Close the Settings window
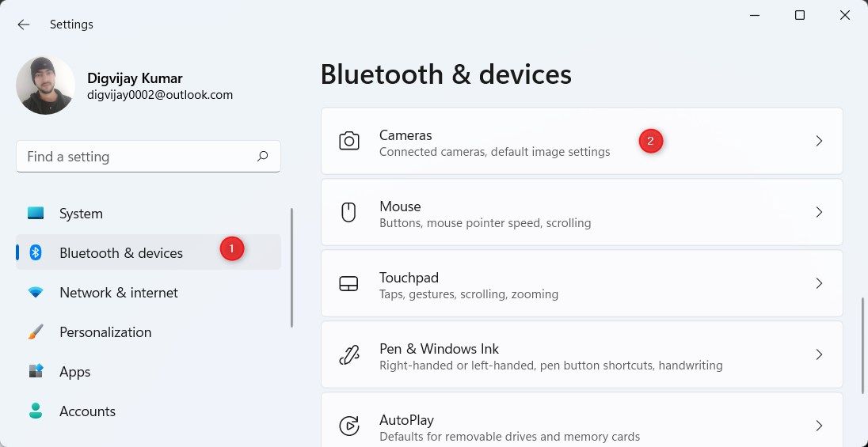 point(845,16)
